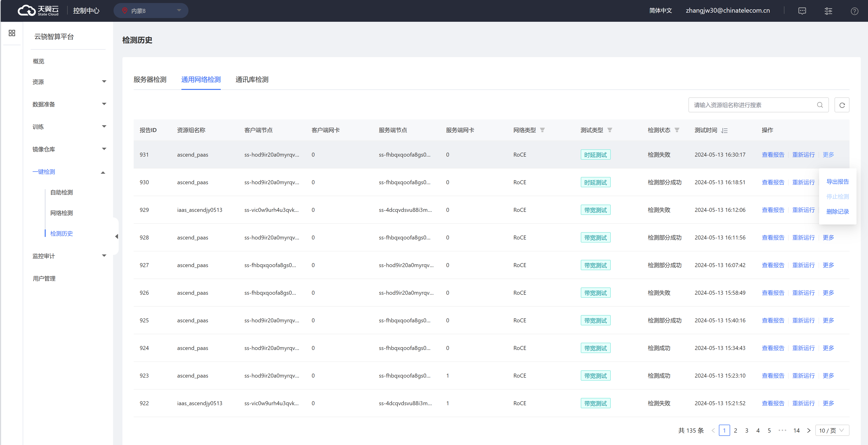Go to next page arrow
The image size is (868, 445).
click(x=808, y=430)
